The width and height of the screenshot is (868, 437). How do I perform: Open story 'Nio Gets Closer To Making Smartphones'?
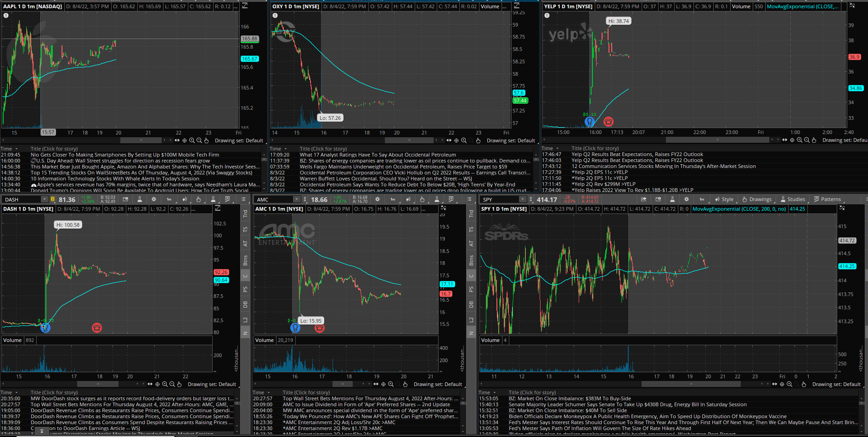125,155
